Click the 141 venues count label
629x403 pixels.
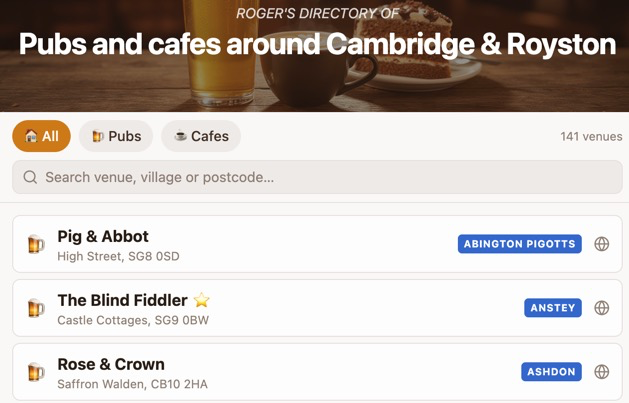point(591,136)
